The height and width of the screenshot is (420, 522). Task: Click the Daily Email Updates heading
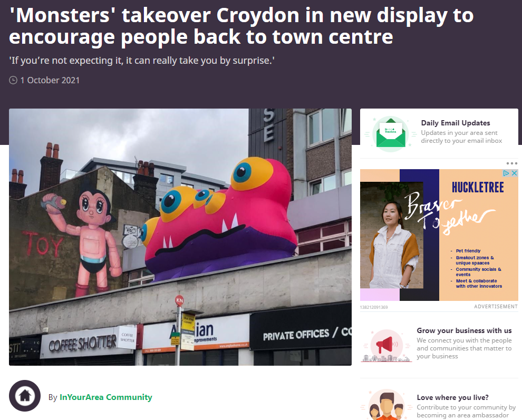click(x=456, y=123)
